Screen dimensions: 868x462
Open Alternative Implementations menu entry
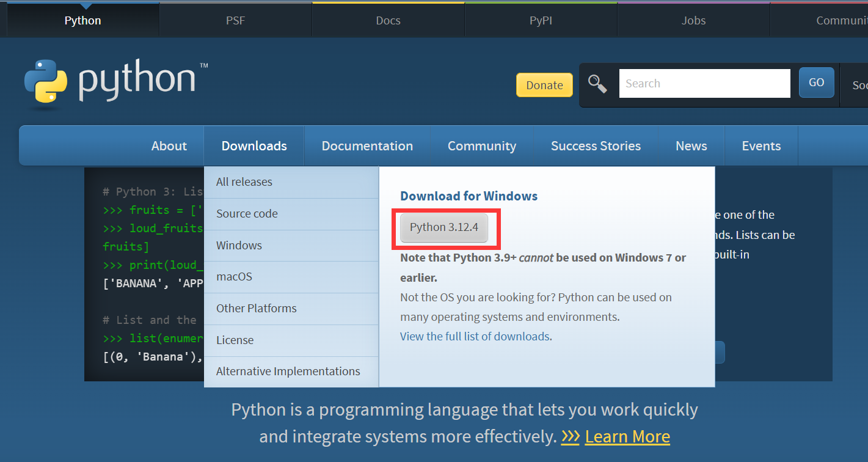pos(291,372)
